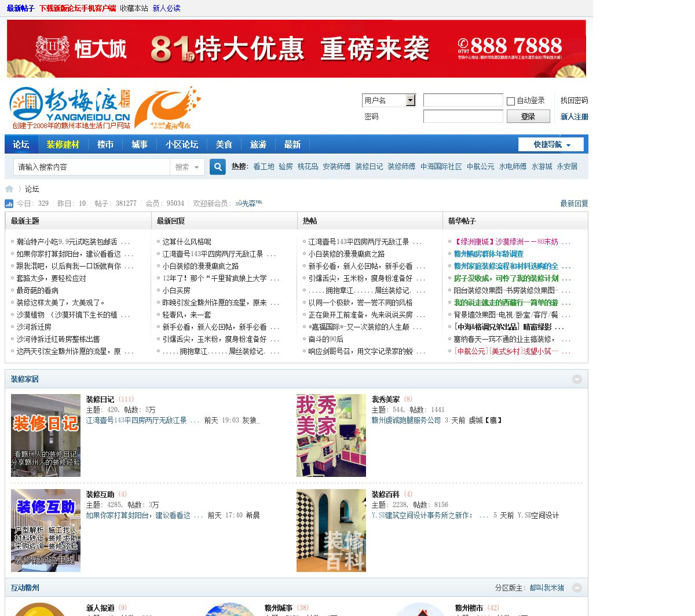Image resolution: width=695 pixels, height=616 pixels.
Task: Open 新人报道 forum link
Action: (x=100, y=608)
